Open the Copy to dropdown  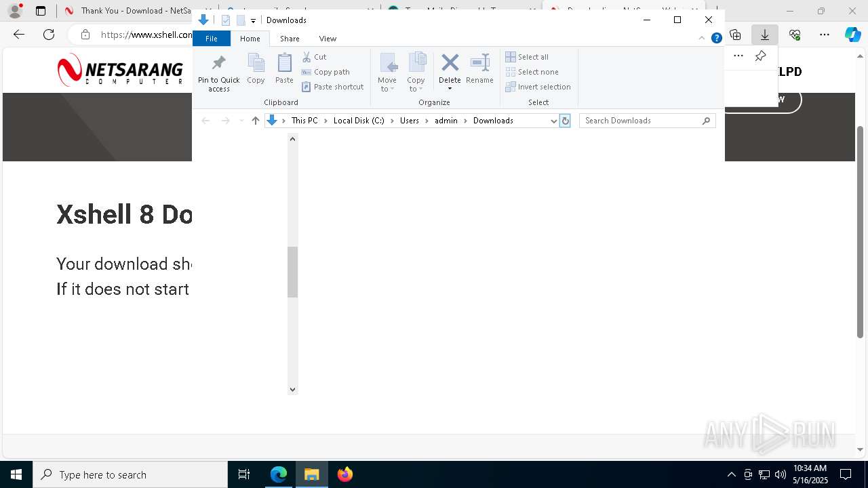[416, 73]
